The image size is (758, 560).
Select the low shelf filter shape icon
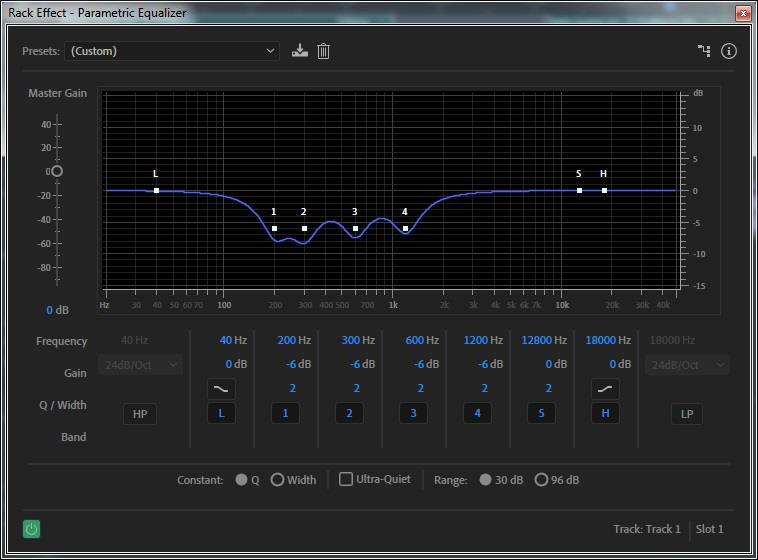click(x=221, y=389)
